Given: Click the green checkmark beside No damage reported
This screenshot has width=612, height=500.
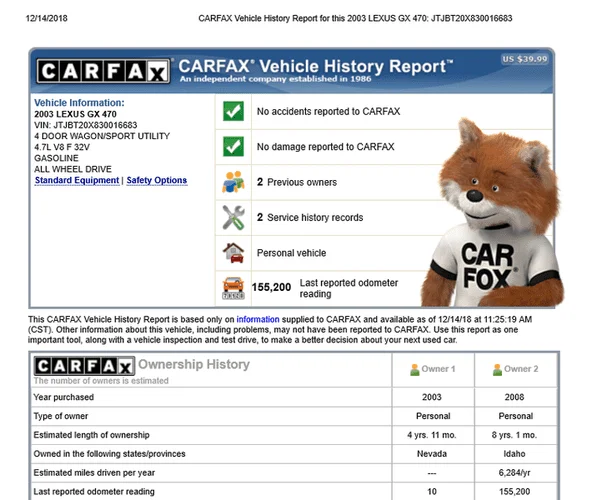Looking at the screenshot, I should click(x=233, y=146).
